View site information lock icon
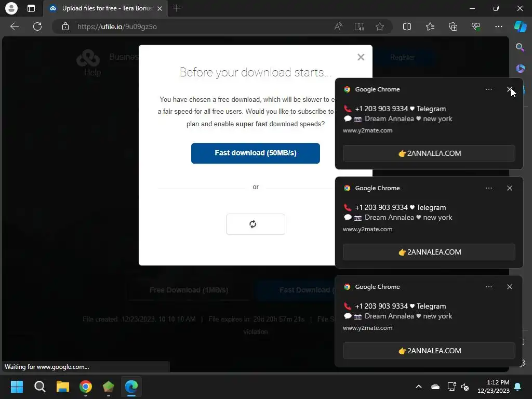 (x=65, y=26)
